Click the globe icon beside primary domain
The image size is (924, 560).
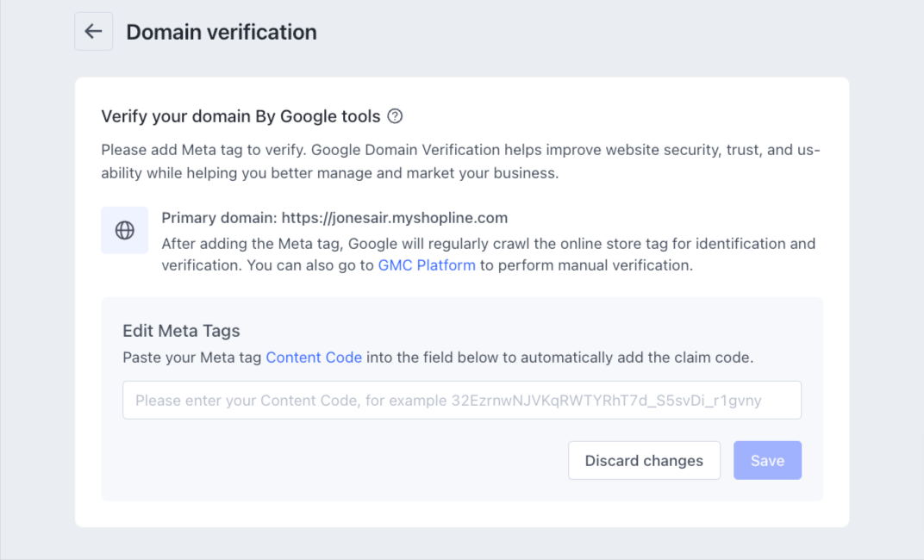click(125, 230)
